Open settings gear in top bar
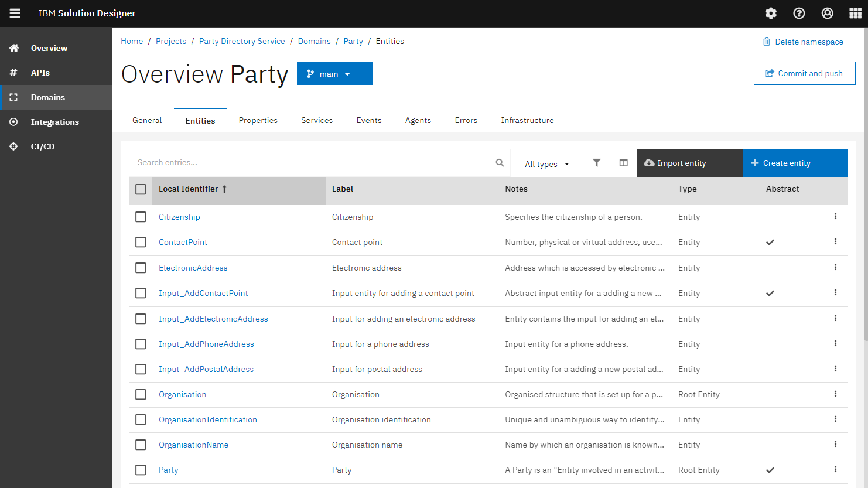This screenshot has height=488, width=868. pyautogui.click(x=771, y=13)
